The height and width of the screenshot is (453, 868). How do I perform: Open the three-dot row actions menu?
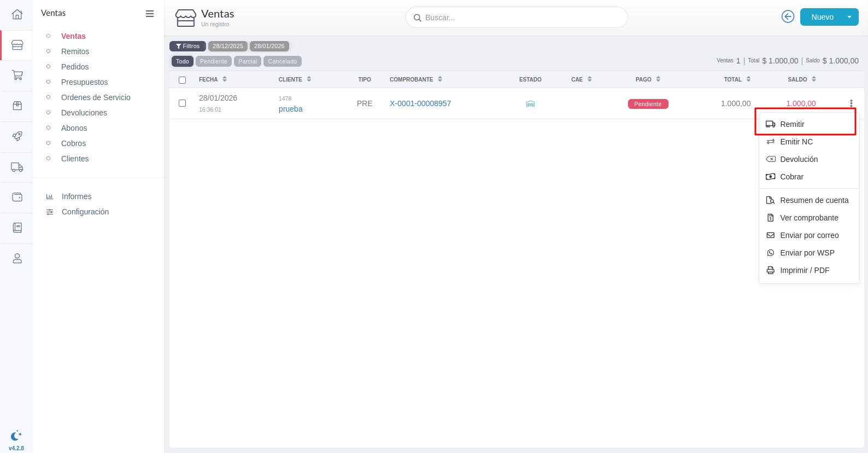851,103
